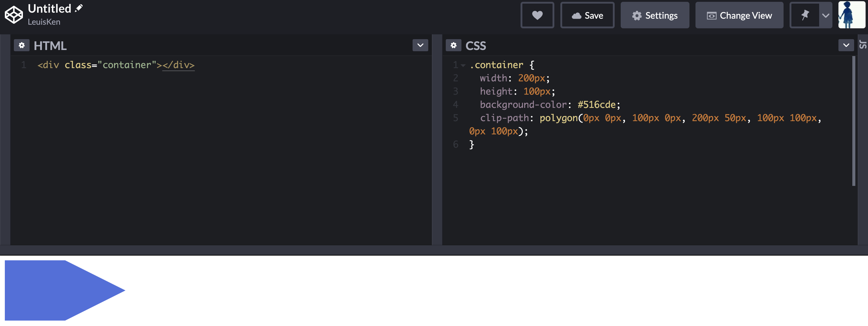Switch to the collapsed JS panel

(x=863, y=44)
